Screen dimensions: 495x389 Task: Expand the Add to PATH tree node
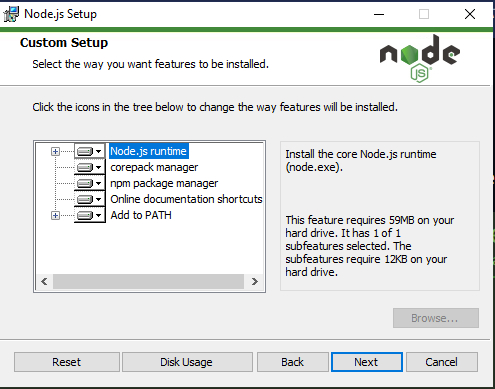point(55,215)
